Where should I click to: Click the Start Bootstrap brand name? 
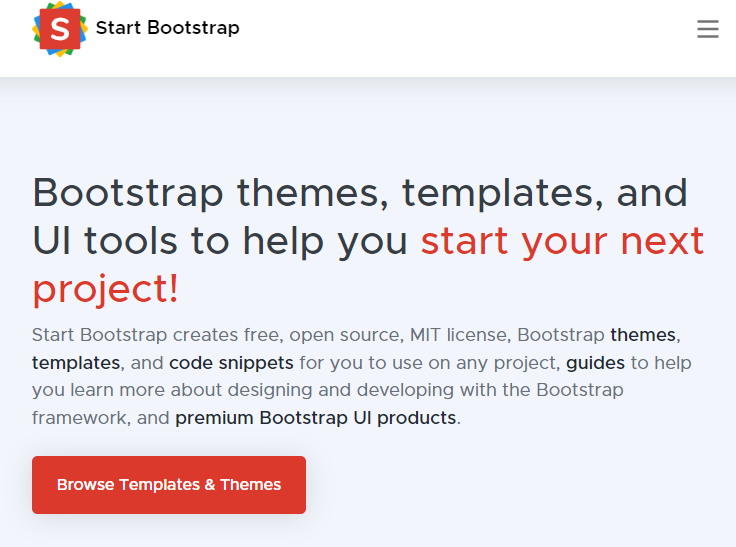[x=168, y=28]
